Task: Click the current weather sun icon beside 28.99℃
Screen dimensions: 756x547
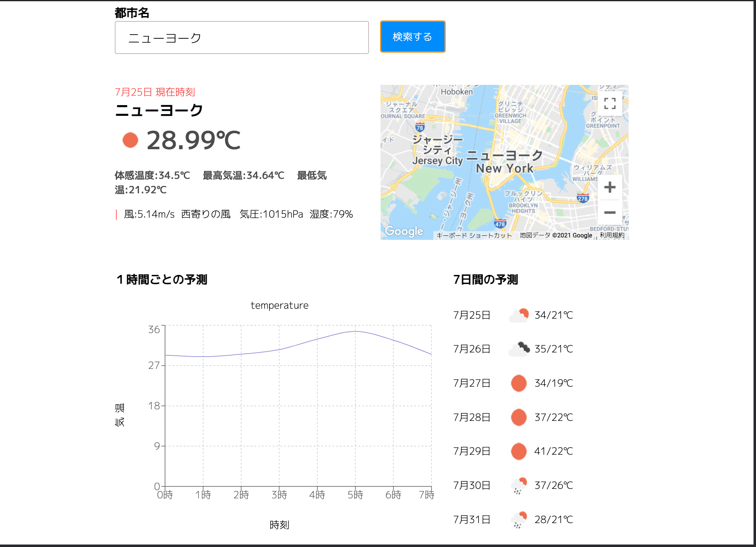Action: tap(130, 140)
